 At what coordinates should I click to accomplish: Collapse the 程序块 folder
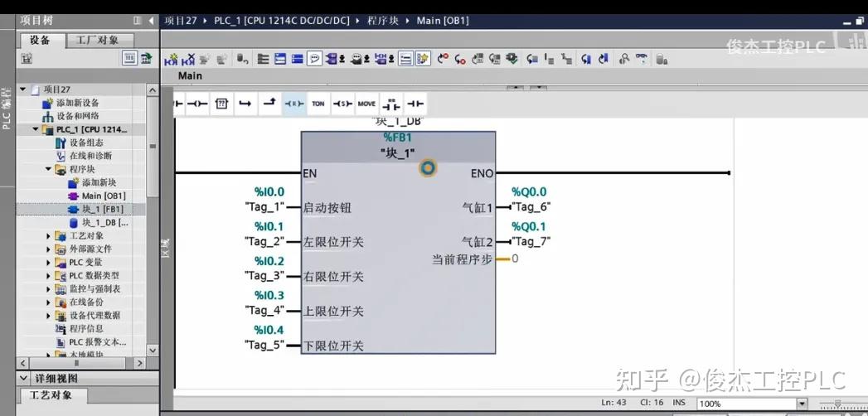49,169
